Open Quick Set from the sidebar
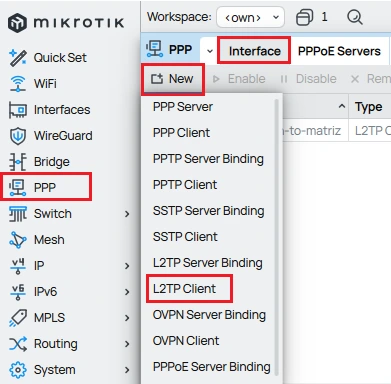 pos(60,58)
